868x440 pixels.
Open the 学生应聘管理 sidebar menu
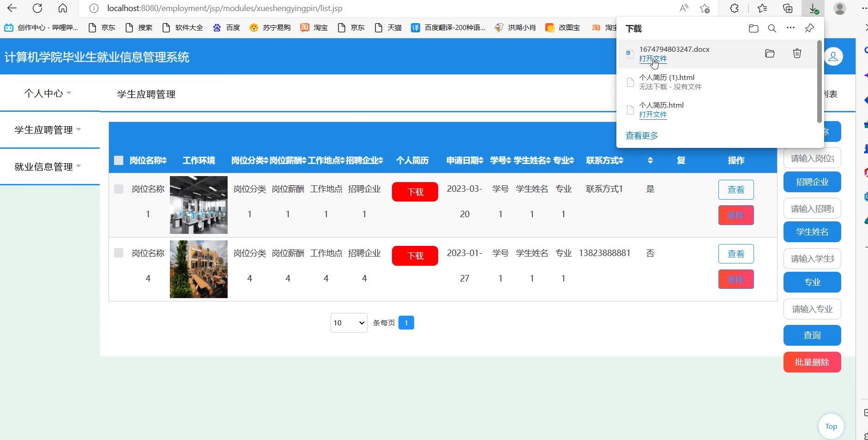point(48,130)
